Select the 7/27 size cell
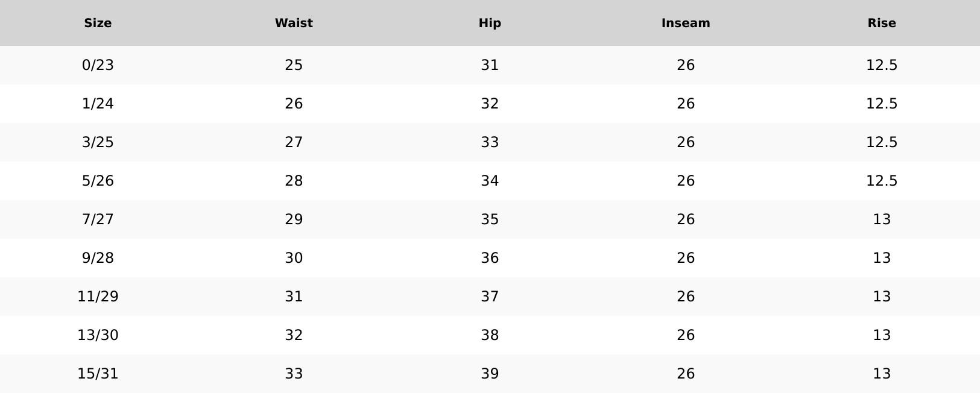The width and height of the screenshot is (980, 393). (98, 219)
